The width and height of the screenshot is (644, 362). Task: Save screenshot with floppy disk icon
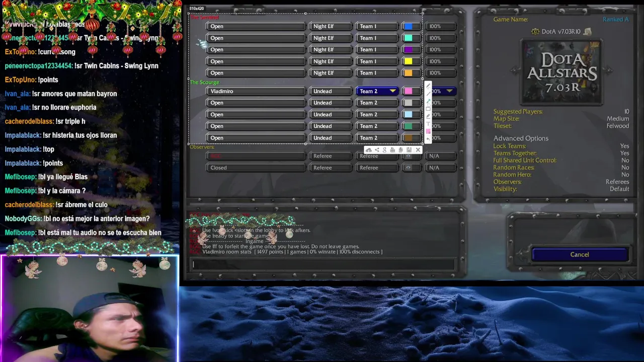409,150
